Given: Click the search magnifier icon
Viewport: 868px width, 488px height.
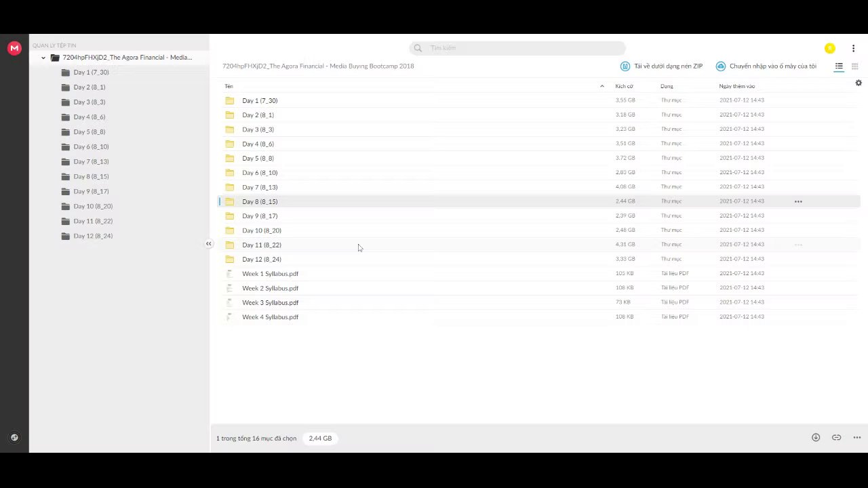Looking at the screenshot, I should [418, 48].
